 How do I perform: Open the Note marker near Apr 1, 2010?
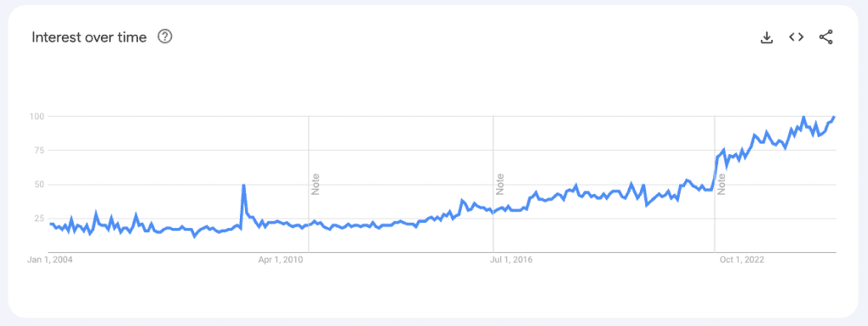click(316, 184)
